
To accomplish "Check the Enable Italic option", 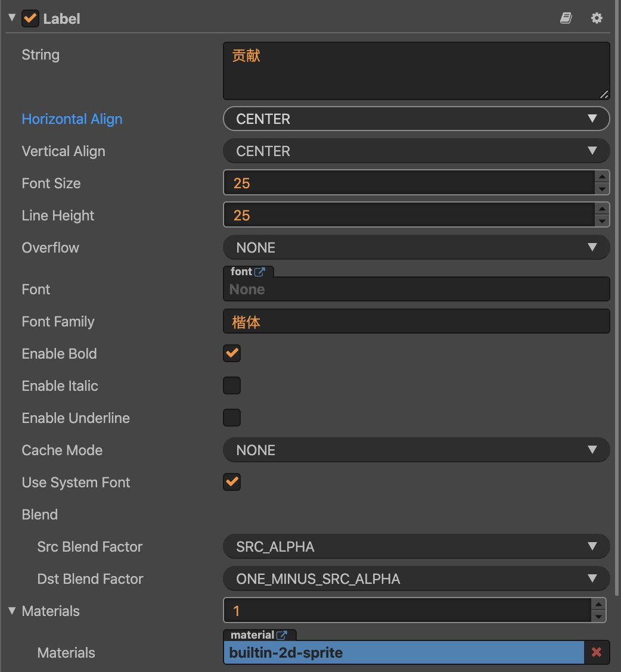I will (232, 385).
